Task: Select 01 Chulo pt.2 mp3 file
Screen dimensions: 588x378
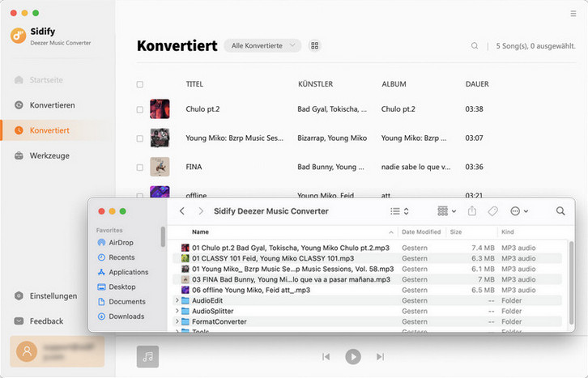Action: click(x=368, y=248)
